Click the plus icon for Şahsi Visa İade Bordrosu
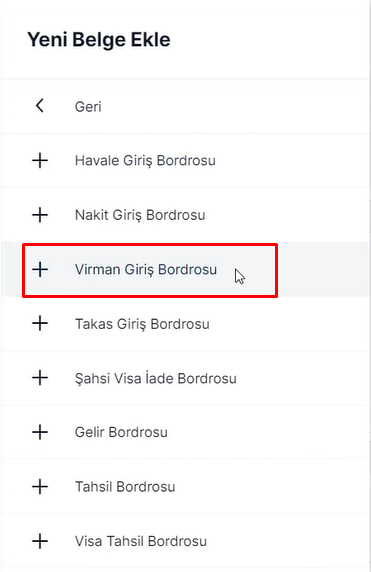The image size is (371, 572). point(40,378)
